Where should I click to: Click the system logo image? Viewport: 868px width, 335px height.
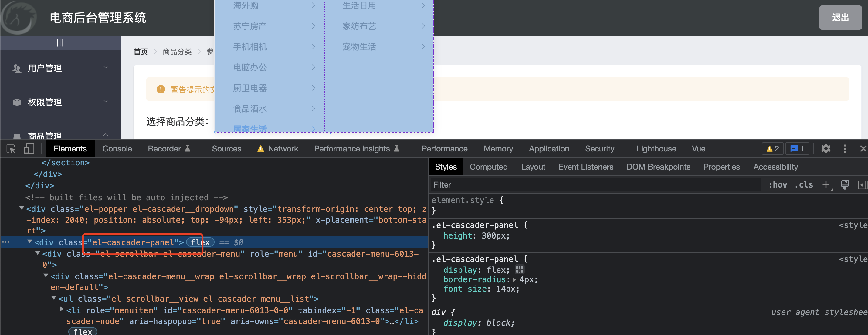[19, 18]
